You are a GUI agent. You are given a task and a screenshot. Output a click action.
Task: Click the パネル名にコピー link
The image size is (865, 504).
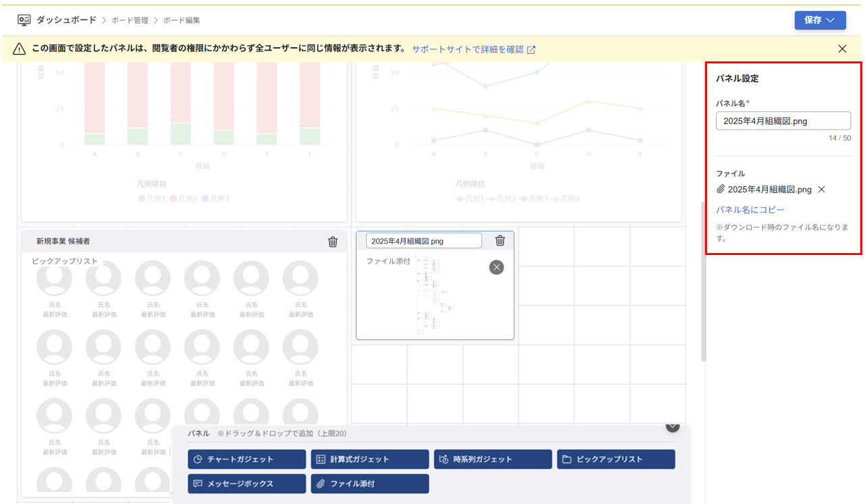(x=750, y=210)
